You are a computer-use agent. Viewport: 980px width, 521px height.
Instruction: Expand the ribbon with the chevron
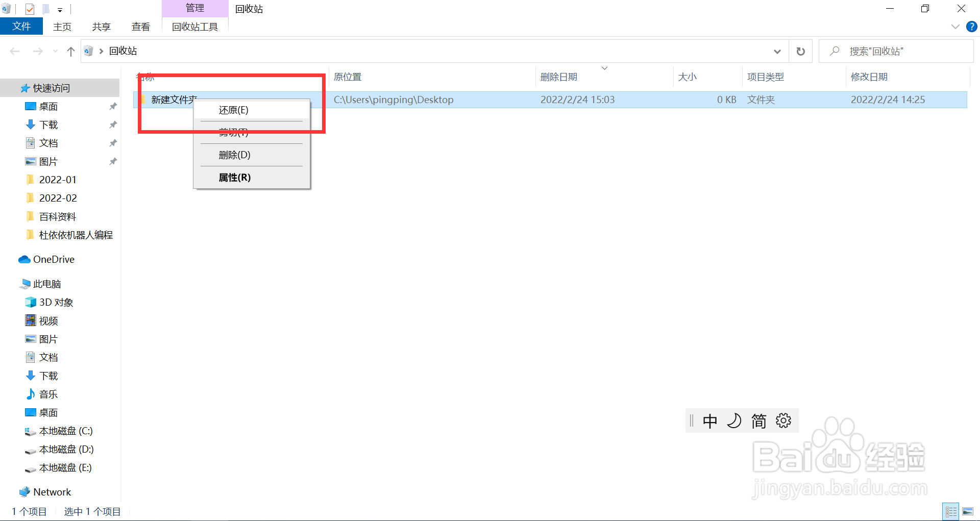[x=955, y=27]
